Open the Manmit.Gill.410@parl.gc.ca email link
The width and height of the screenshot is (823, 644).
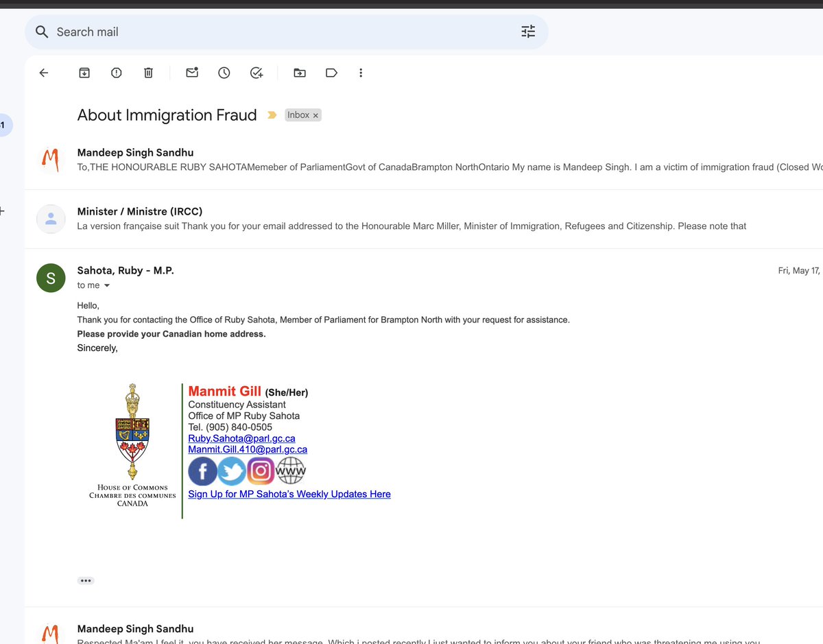pyautogui.click(x=248, y=449)
